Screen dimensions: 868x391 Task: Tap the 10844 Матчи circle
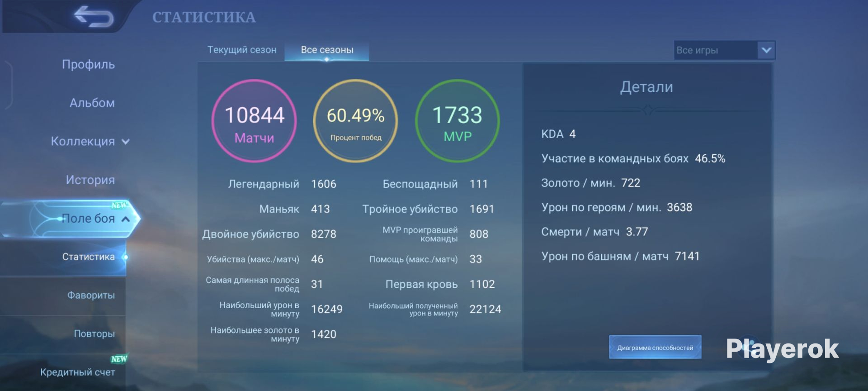tap(254, 121)
